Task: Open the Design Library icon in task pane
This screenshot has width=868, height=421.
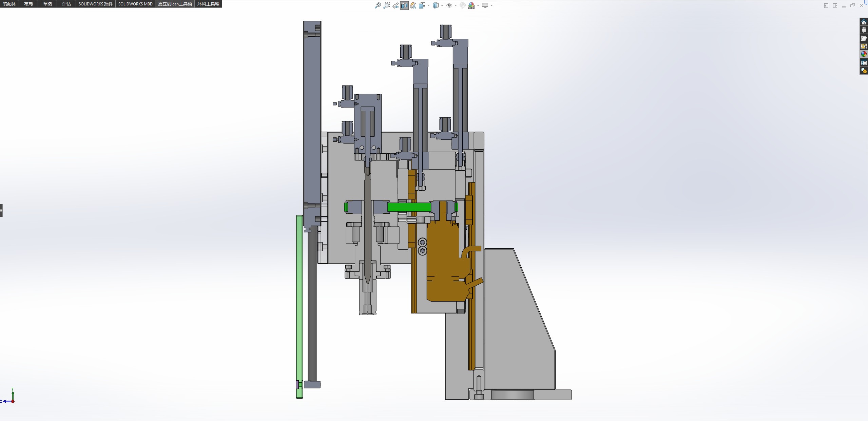Action: point(864,30)
